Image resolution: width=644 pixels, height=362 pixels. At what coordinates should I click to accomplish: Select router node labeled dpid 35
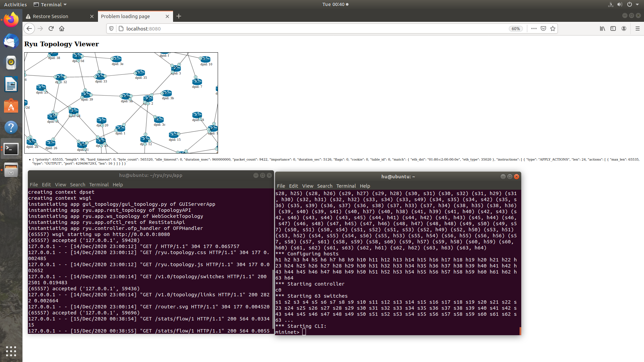(140, 73)
